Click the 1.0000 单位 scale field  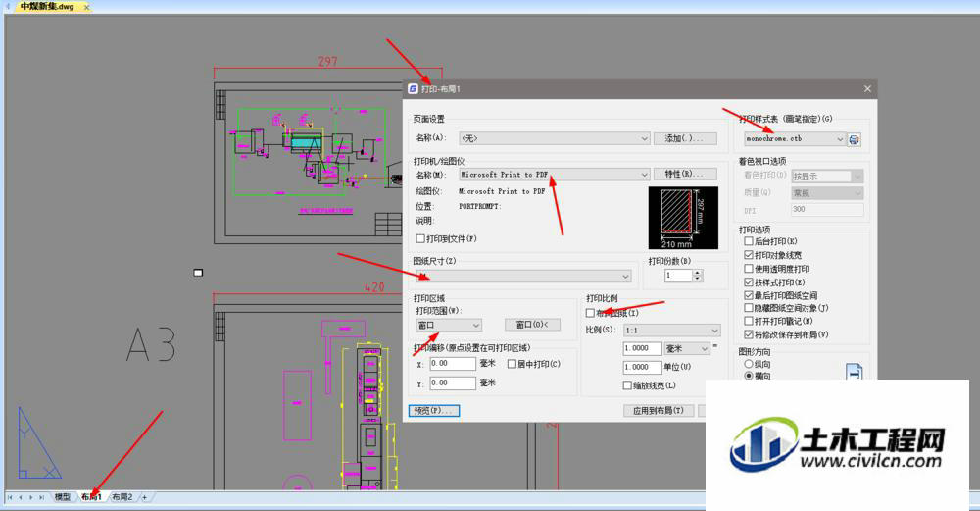[642, 367]
